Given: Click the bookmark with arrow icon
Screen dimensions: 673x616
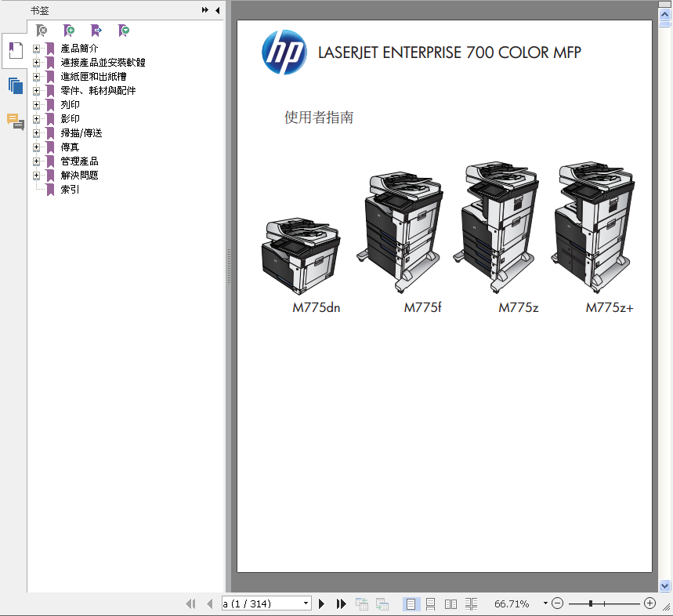Looking at the screenshot, I should [96, 31].
